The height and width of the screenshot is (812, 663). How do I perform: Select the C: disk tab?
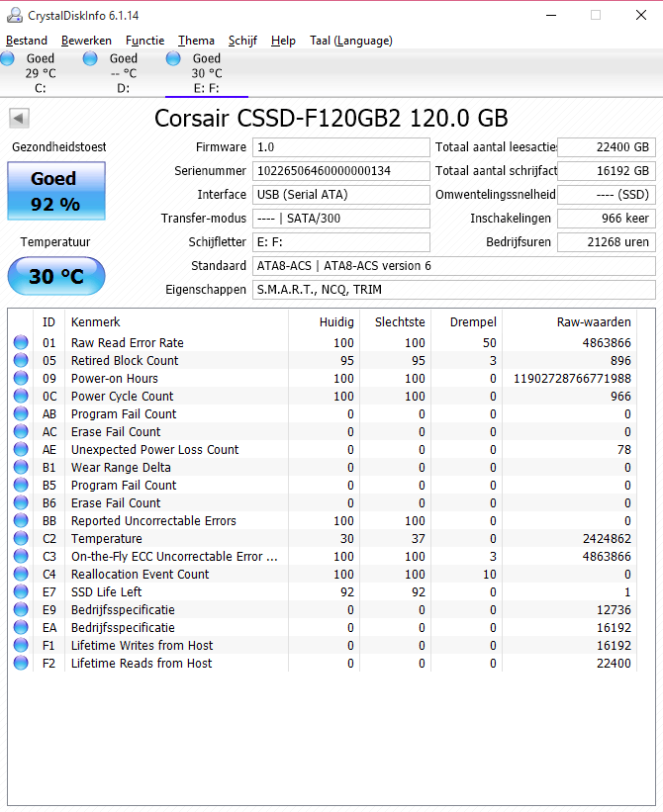[x=41, y=73]
